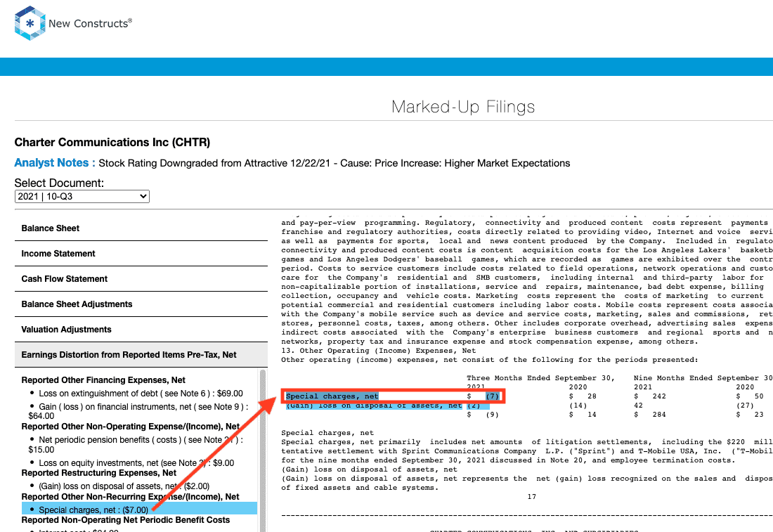The height and width of the screenshot is (532, 773).
Task: Click the $ 28 value for 2020
Action: (x=583, y=396)
